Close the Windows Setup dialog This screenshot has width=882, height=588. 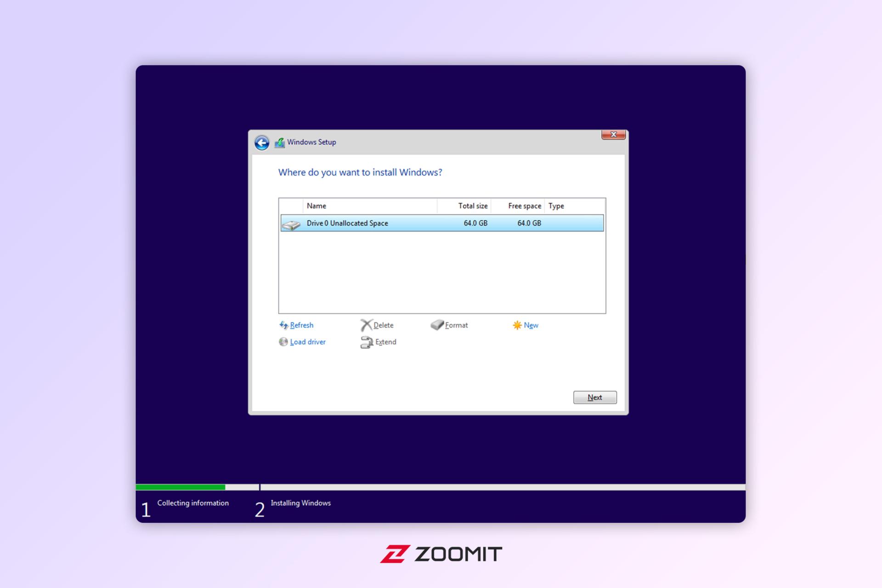coord(614,135)
